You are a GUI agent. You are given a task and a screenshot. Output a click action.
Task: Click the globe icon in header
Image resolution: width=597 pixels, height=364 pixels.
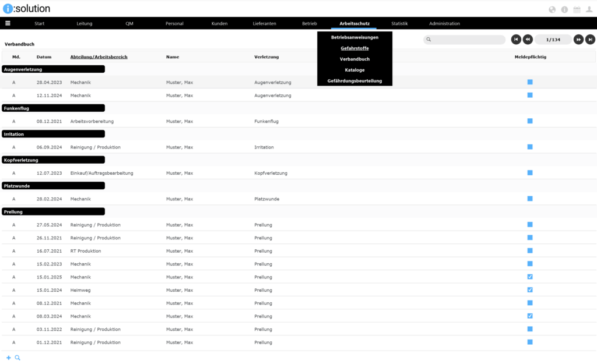pyautogui.click(x=552, y=9)
